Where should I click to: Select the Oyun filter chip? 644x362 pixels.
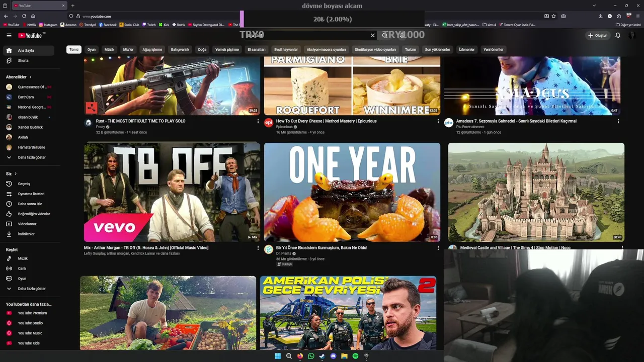coord(92,49)
